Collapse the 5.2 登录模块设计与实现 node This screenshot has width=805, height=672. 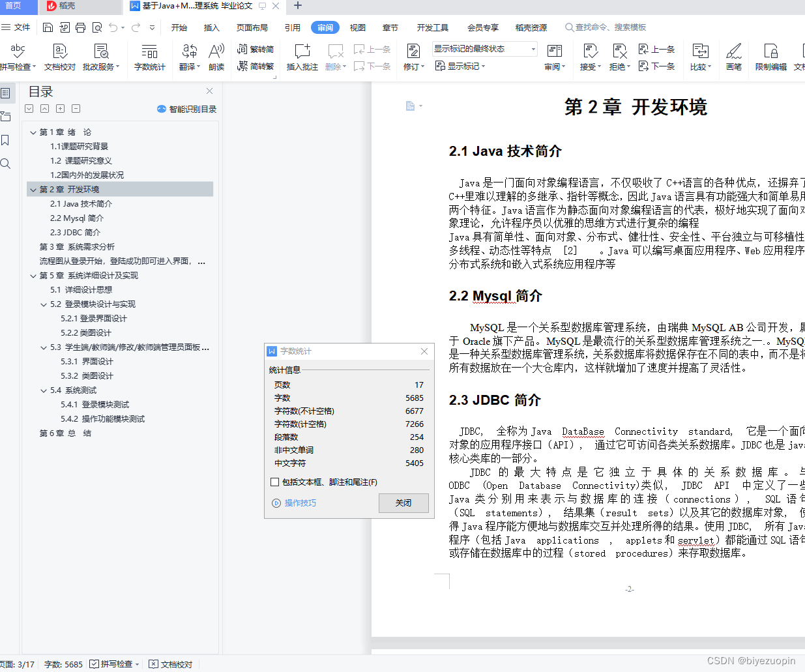42,304
